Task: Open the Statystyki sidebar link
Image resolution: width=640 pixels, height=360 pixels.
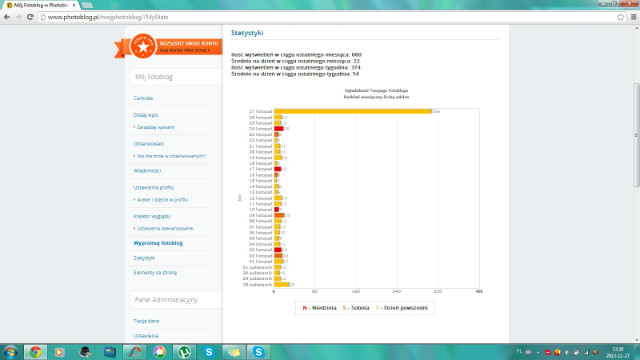Action: point(144,258)
